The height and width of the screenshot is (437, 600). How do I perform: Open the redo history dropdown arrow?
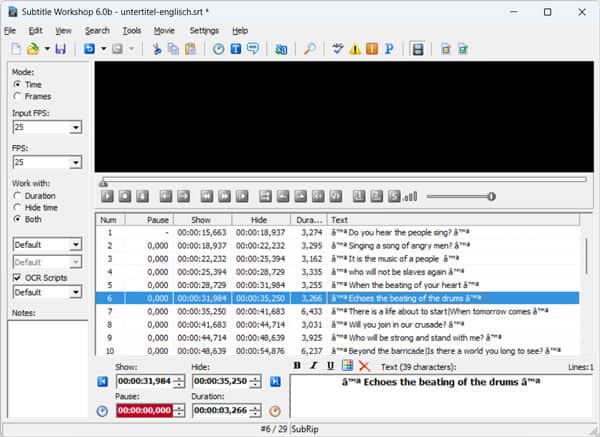coord(131,49)
